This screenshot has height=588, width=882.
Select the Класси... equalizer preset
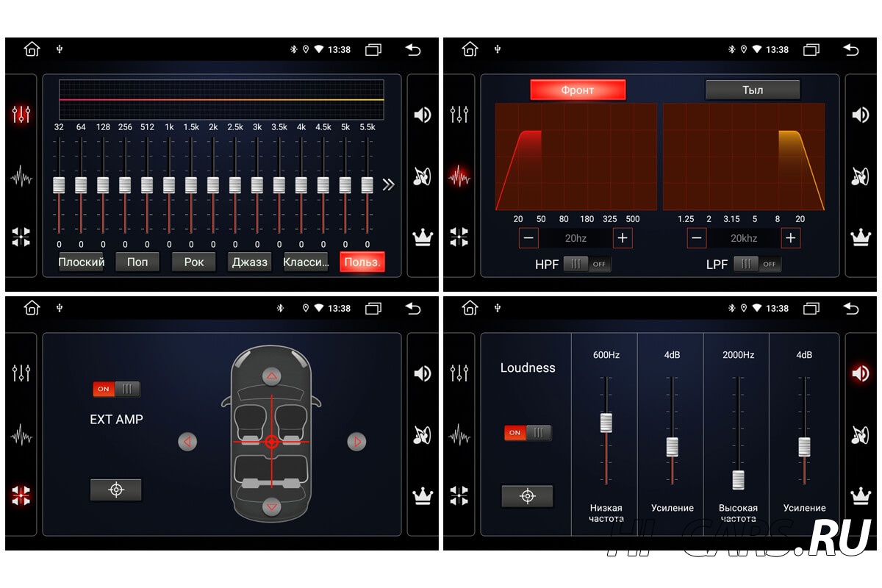(306, 262)
